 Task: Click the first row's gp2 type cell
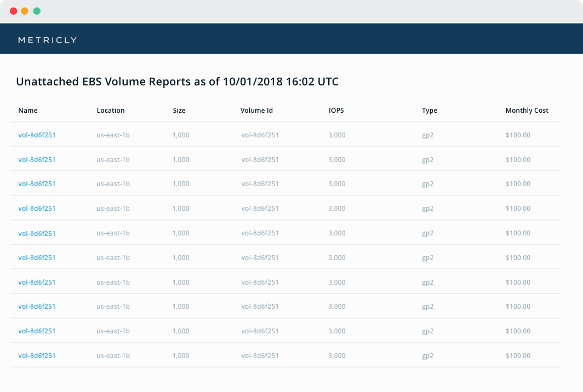click(x=427, y=135)
